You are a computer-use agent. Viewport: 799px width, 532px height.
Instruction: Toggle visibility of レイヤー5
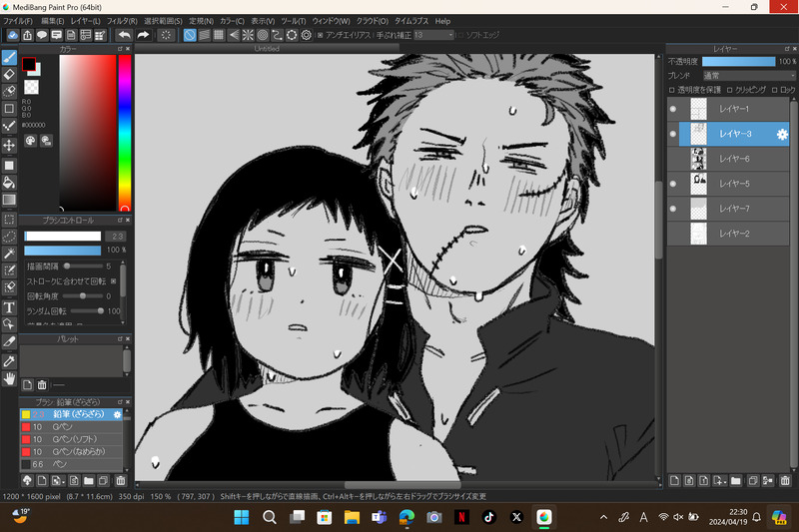(673, 184)
